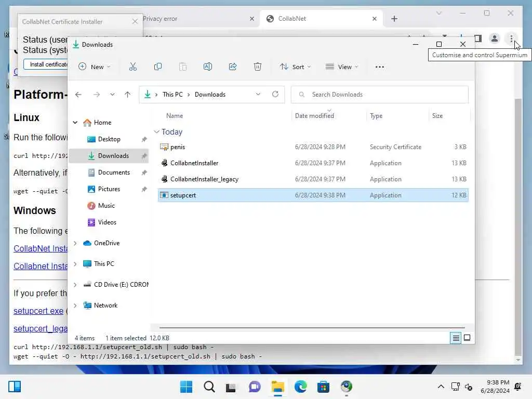Expand the CD Drive (E:) tree node
Viewport: 532px width, 399px height.
[75, 285]
